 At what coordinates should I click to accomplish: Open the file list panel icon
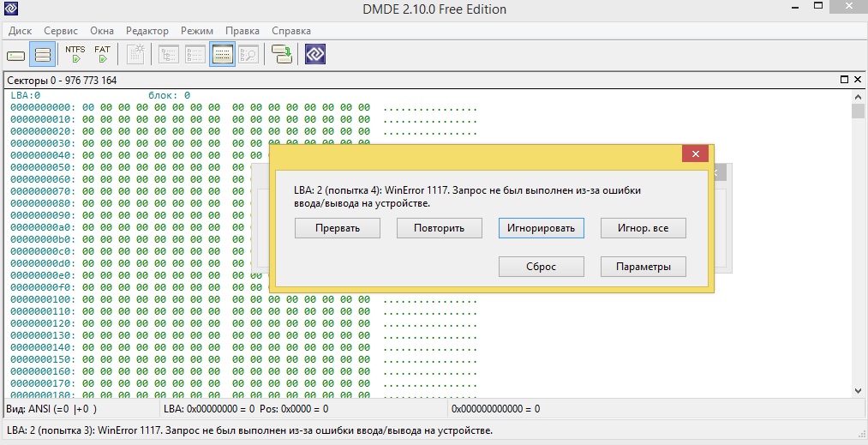click(195, 54)
